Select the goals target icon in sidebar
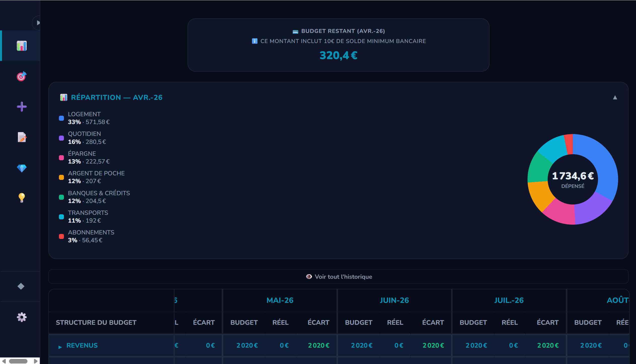Screen dimensions: 636x364 (21, 76)
